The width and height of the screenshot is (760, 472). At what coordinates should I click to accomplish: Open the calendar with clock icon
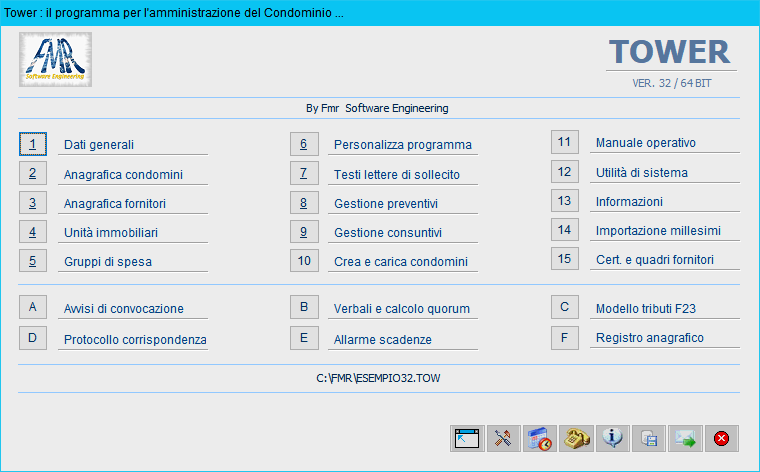click(x=539, y=439)
